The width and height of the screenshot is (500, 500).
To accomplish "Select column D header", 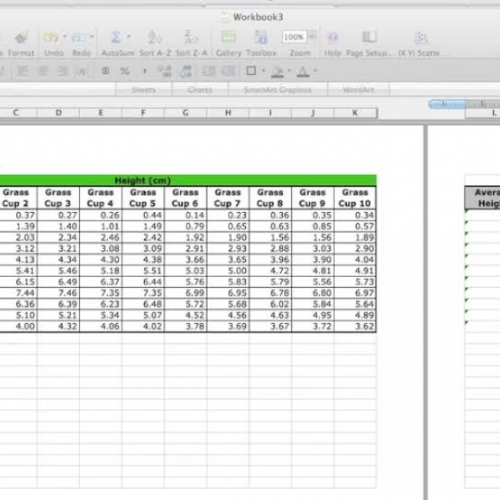I will click(x=58, y=113).
